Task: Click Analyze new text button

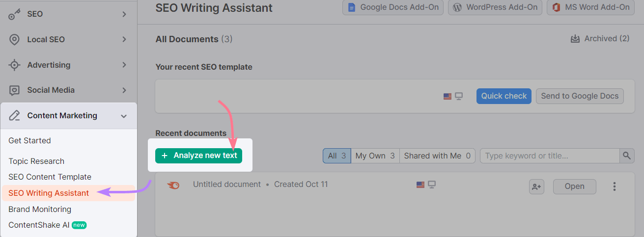Action: click(199, 156)
